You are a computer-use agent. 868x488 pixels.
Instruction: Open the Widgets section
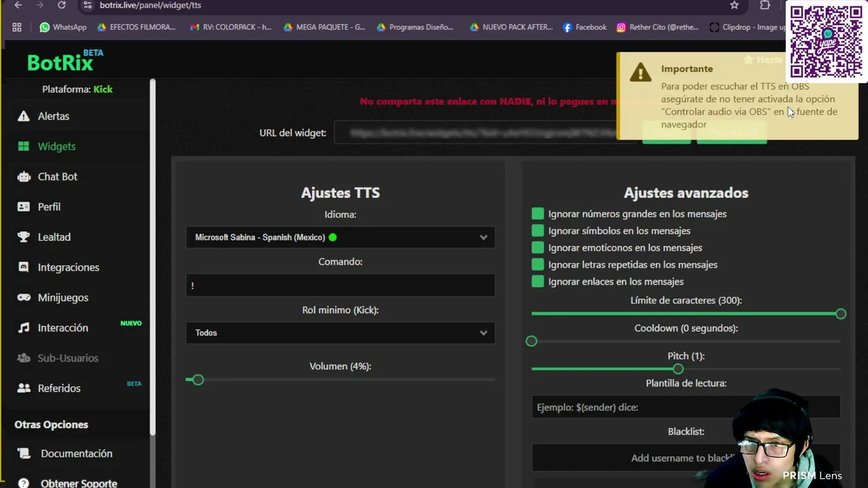(56, 146)
